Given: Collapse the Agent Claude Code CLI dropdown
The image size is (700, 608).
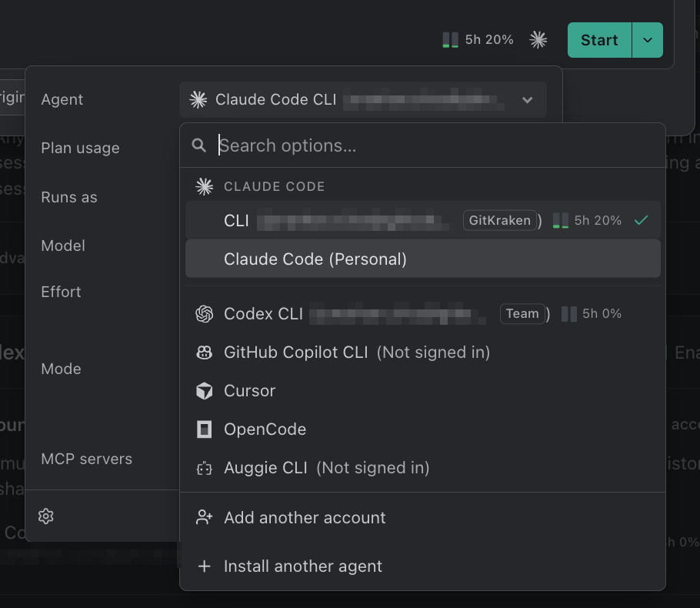Looking at the screenshot, I should pyautogui.click(x=363, y=99).
